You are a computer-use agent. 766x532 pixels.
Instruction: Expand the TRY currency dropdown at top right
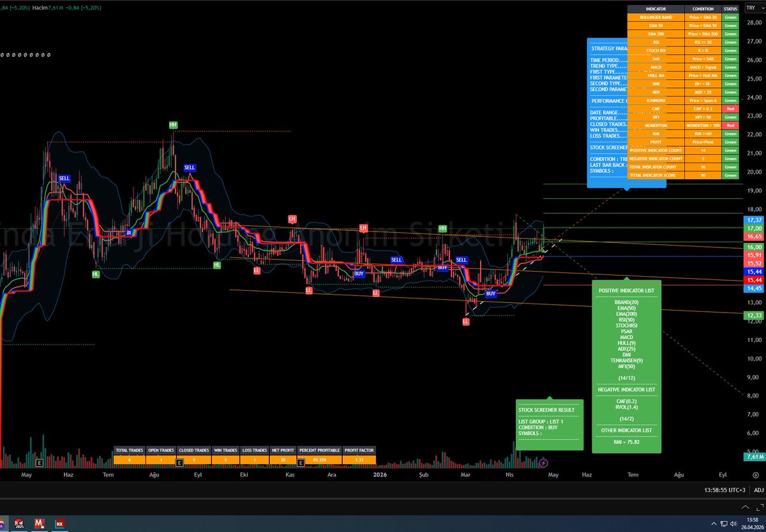753,8
